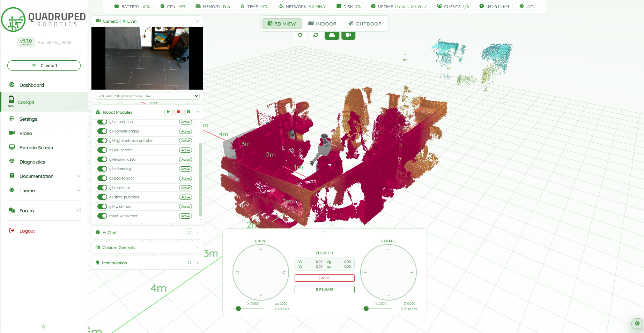Open Manipulation fullscreen icon
Screen dimensions: 644x333
(x=190, y=263)
